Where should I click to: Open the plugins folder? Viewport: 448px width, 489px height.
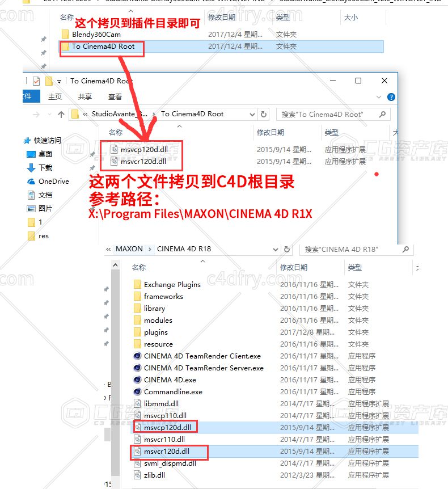151,332
